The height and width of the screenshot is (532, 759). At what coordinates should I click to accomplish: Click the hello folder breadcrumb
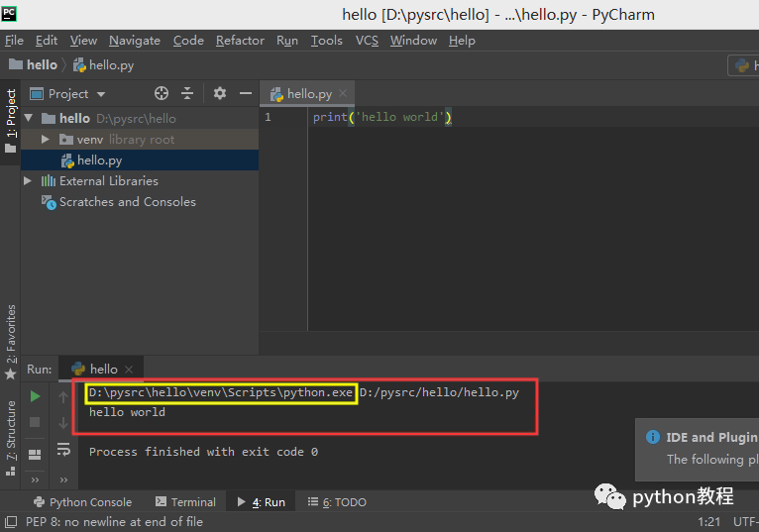point(33,64)
